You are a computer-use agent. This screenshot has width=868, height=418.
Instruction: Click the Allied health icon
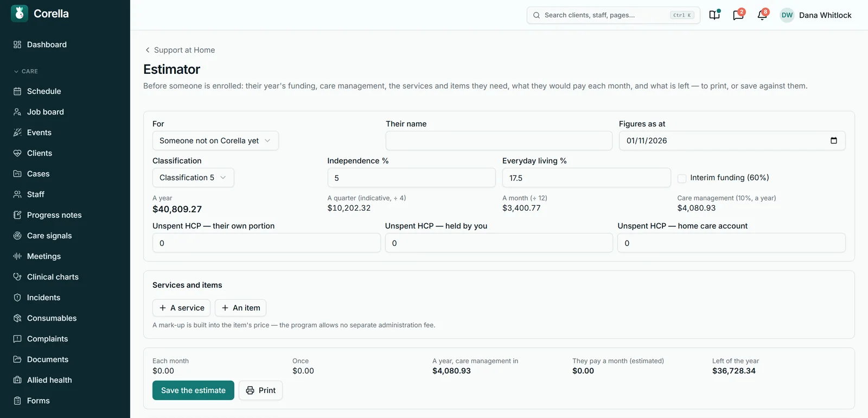click(x=17, y=380)
